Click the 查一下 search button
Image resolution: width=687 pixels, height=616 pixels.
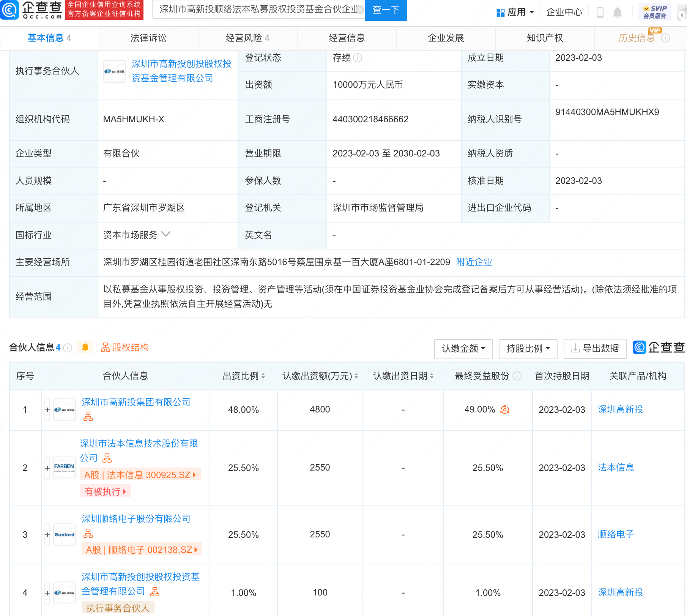(x=386, y=10)
